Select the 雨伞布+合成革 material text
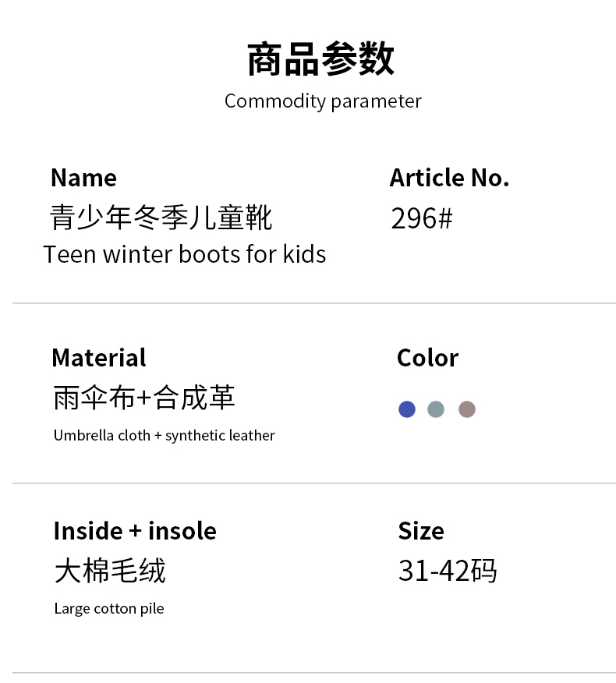 tap(144, 398)
